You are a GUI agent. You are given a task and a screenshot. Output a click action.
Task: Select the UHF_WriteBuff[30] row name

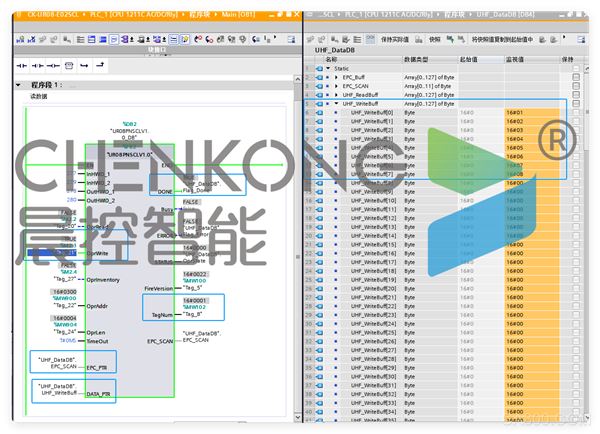pyautogui.click(x=373, y=377)
